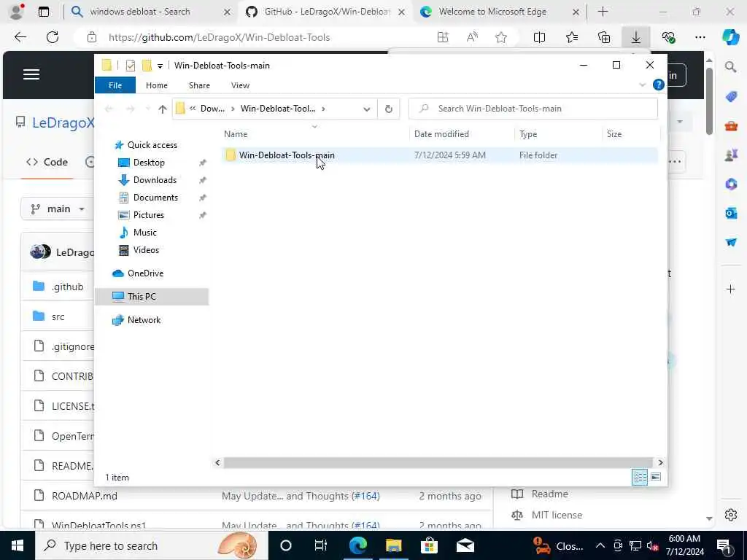Select Documents in navigation pane
Screen dimensions: 747x560
pyautogui.click(x=155, y=198)
